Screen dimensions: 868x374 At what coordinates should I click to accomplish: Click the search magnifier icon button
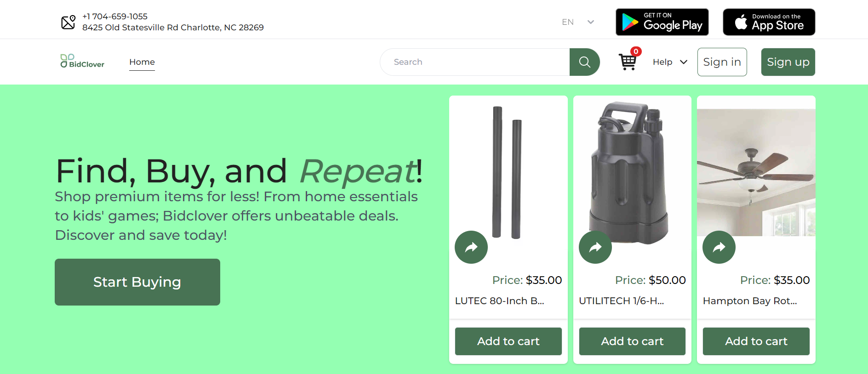tap(584, 62)
